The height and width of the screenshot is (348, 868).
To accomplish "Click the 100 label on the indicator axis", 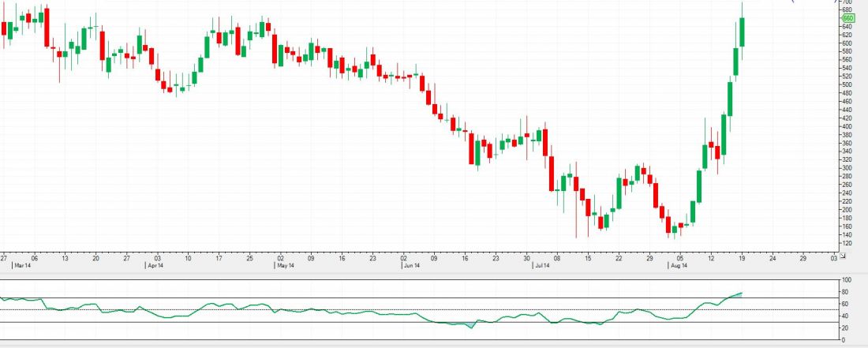I will pyautogui.click(x=847, y=280).
